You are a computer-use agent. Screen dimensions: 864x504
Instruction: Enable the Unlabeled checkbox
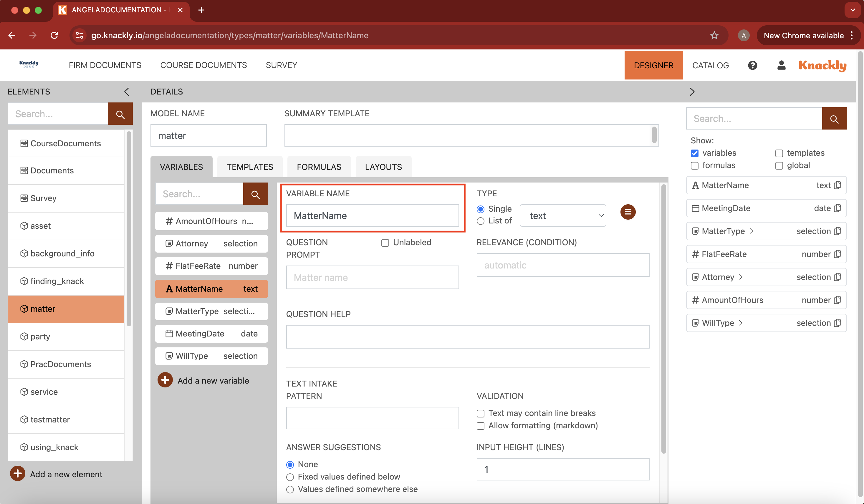(385, 243)
